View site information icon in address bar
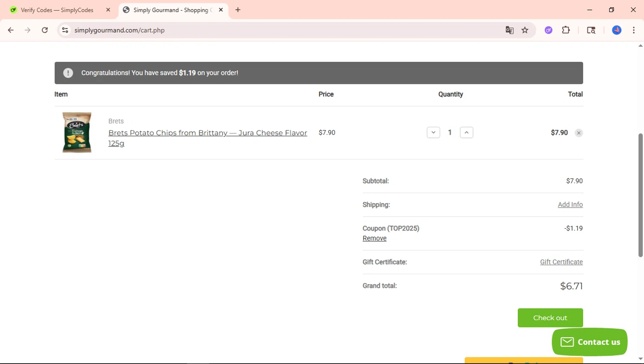Viewport: 644px width, 364px height. pos(65,30)
